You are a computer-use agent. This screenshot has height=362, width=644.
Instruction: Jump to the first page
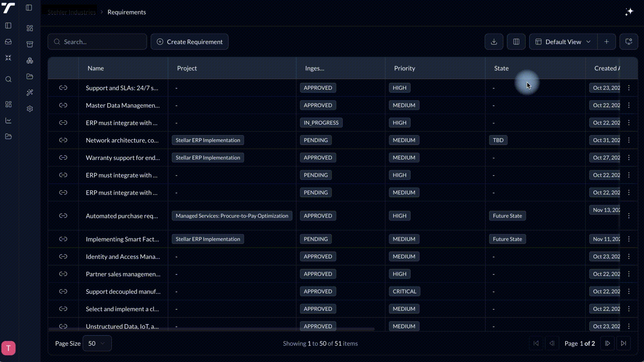click(x=536, y=343)
